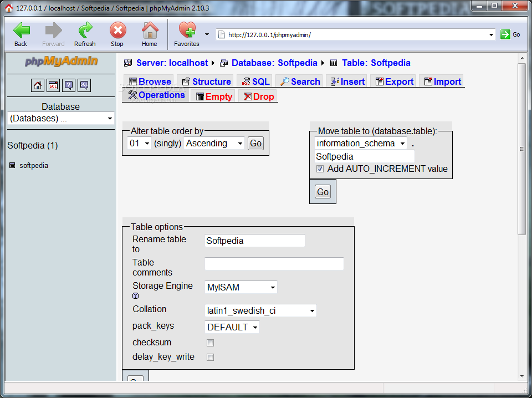
Task: Switch to the Browse tab
Action: (150, 82)
